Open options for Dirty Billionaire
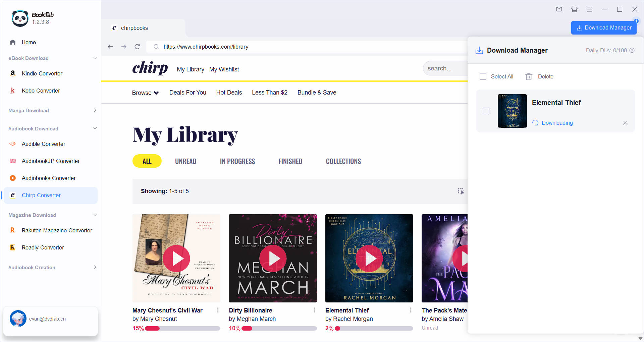Image resolution: width=644 pixels, height=342 pixels. click(314, 310)
